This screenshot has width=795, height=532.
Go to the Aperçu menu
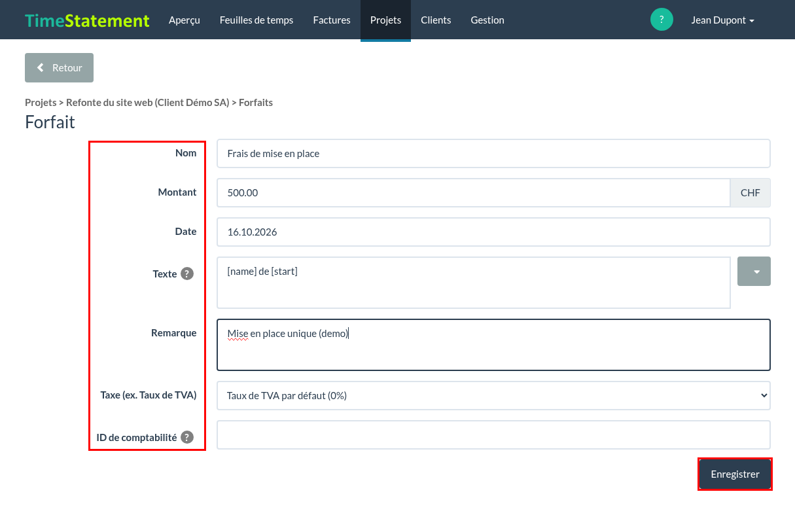[185, 20]
